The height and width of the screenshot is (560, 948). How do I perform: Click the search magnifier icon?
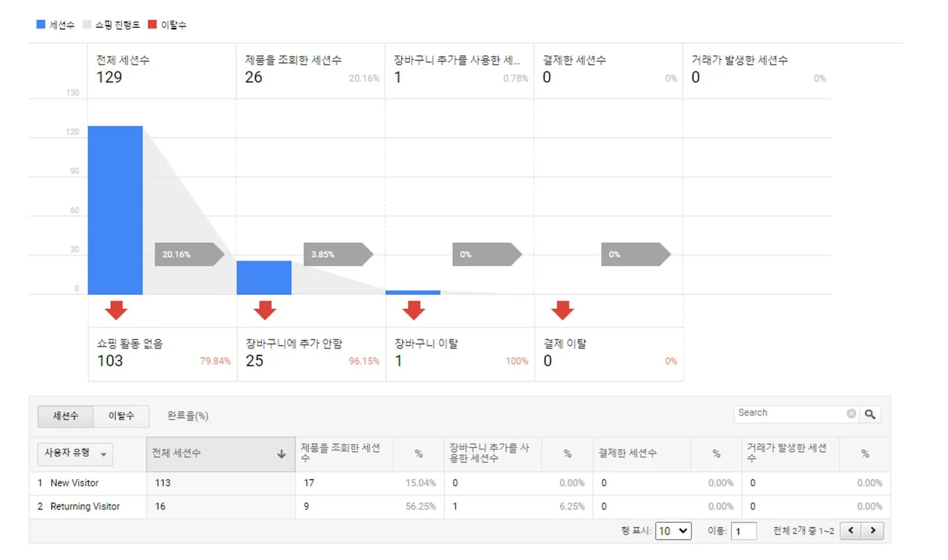click(x=870, y=414)
